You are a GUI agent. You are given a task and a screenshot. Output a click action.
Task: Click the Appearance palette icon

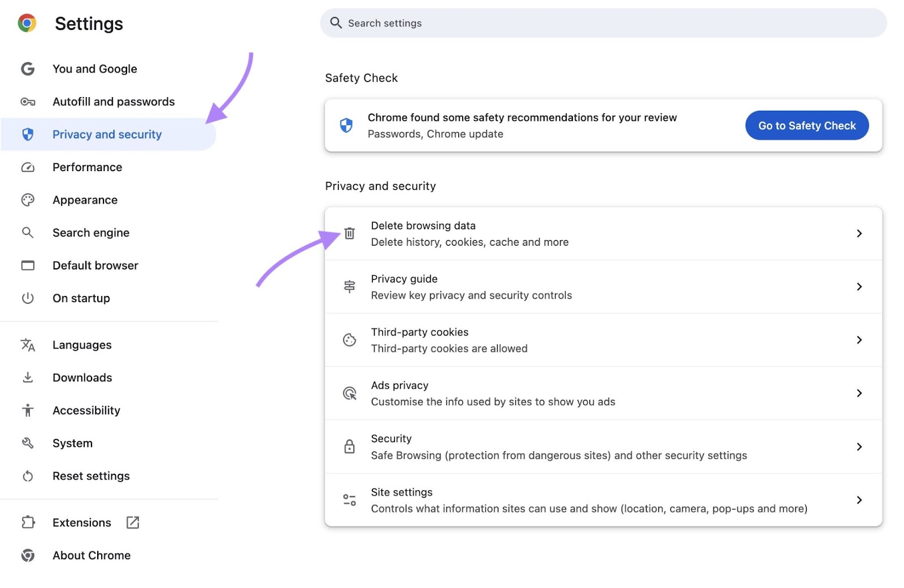[28, 199]
